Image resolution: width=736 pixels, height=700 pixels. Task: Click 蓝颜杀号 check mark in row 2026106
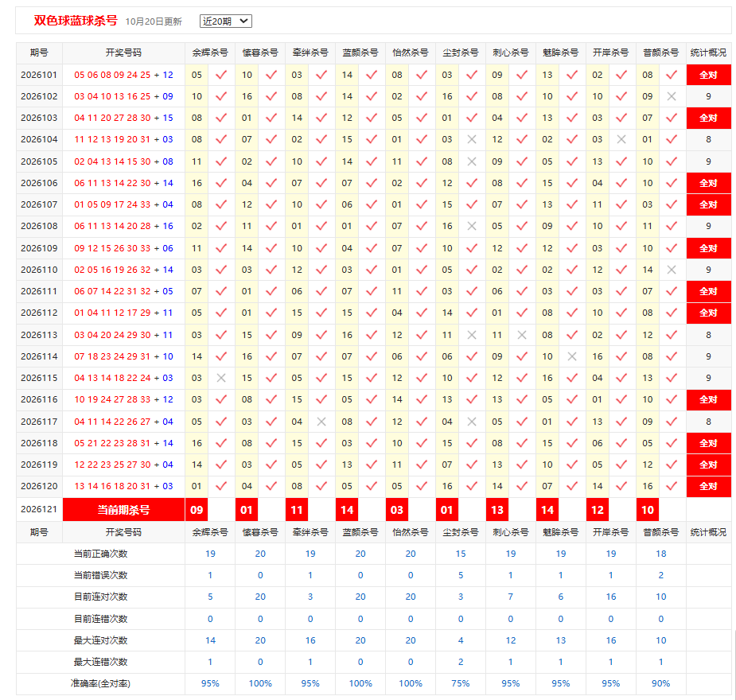[372, 183]
